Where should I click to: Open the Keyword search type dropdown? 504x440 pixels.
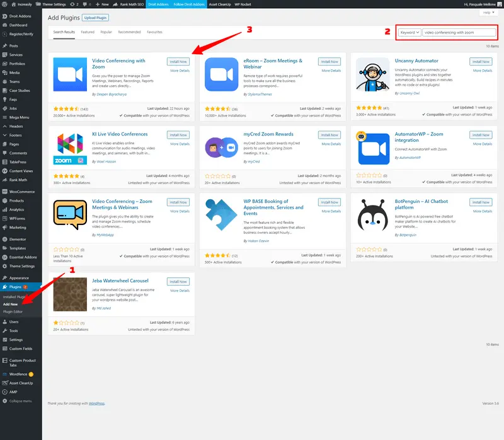[409, 32]
